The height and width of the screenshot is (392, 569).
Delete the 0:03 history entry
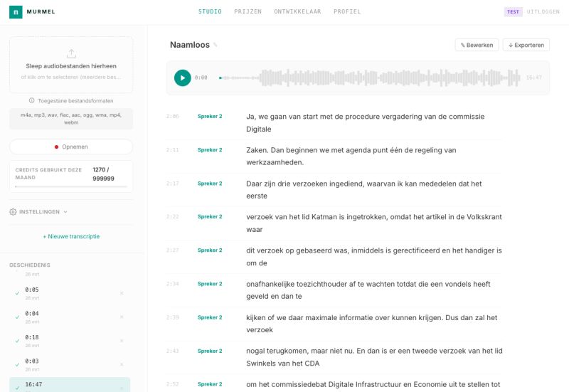tap(122, 364)
